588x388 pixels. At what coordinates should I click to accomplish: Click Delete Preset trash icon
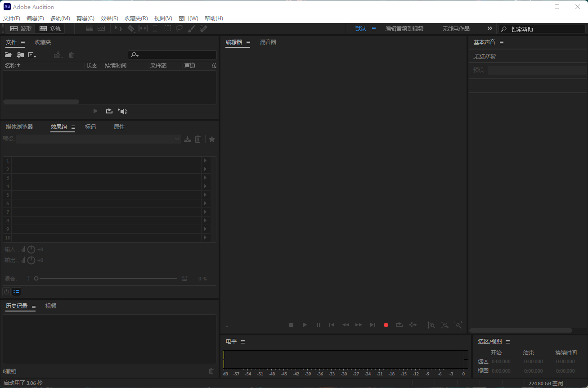click(198, 139)
